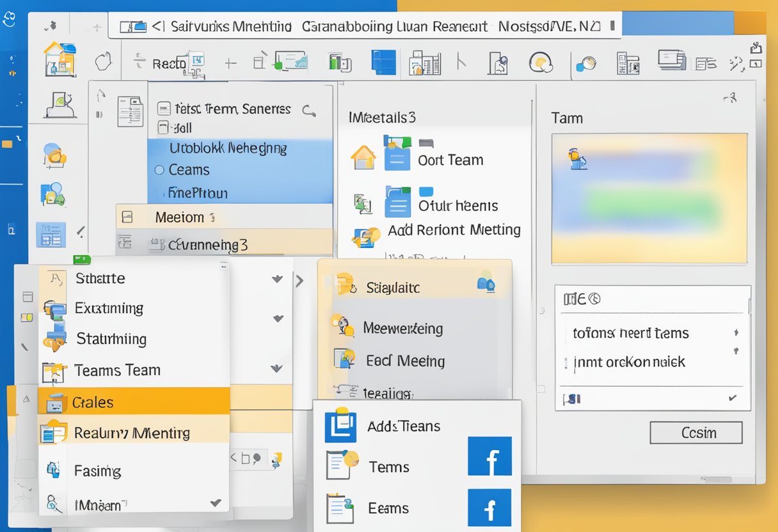Click the solid blue square toolbar icon
This screenshot has height=532, width=778.
click(384, 63)
